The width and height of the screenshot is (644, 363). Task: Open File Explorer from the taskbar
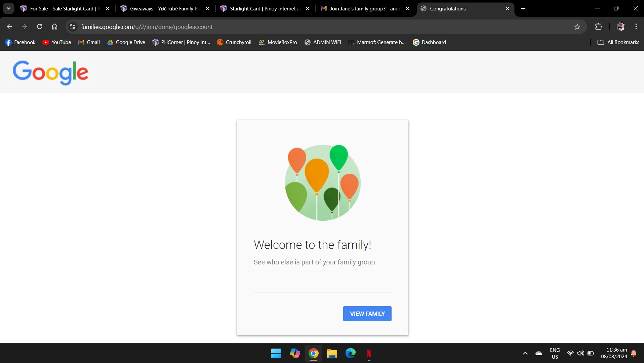click(x=332, y=353)
